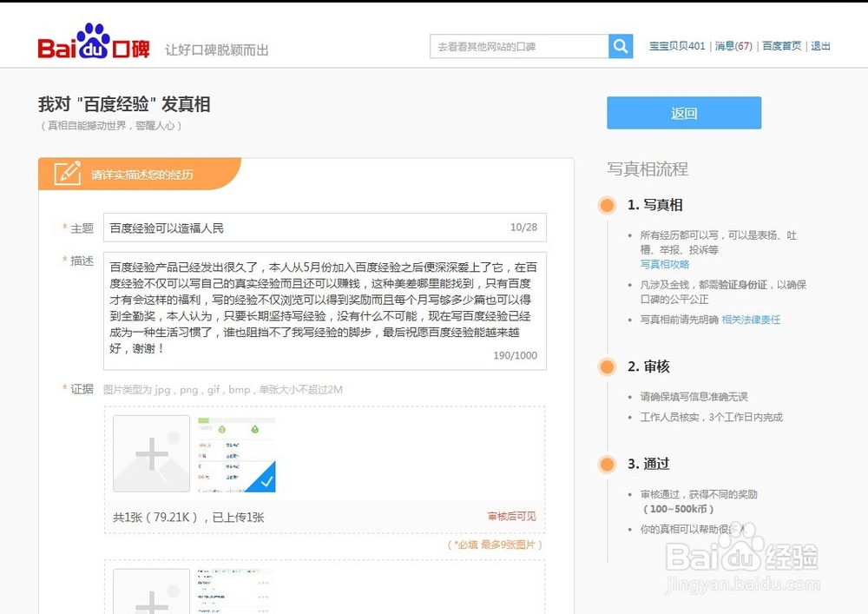Image resolution: width=868 pixels, height=614 pixels.
Task: Visit the 百度首页 link
Action: click(x=780, y=45)
